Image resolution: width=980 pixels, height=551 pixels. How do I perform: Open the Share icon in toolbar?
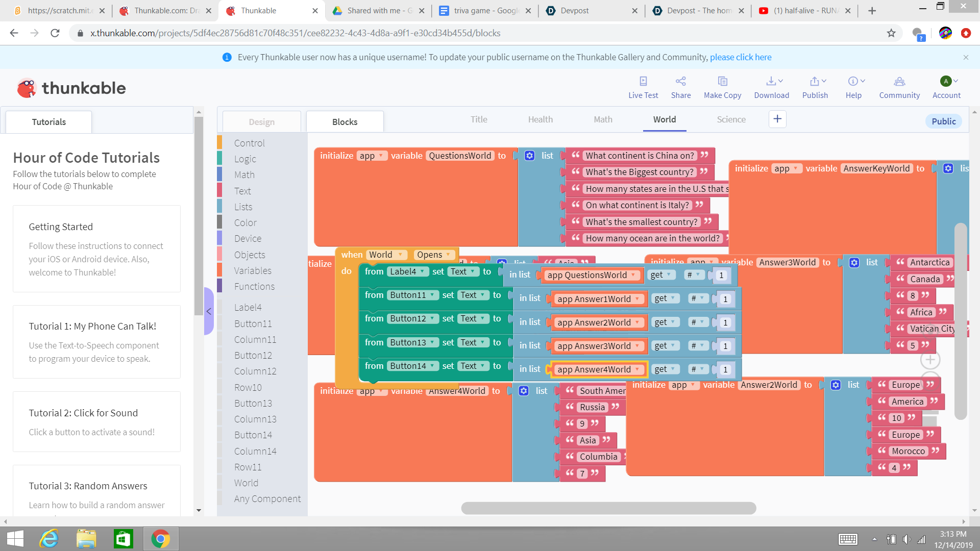click(x=680, y=81)
